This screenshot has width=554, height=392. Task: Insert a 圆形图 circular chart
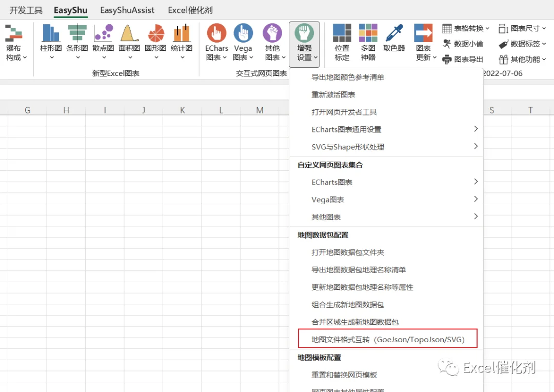tap(155, 43)
